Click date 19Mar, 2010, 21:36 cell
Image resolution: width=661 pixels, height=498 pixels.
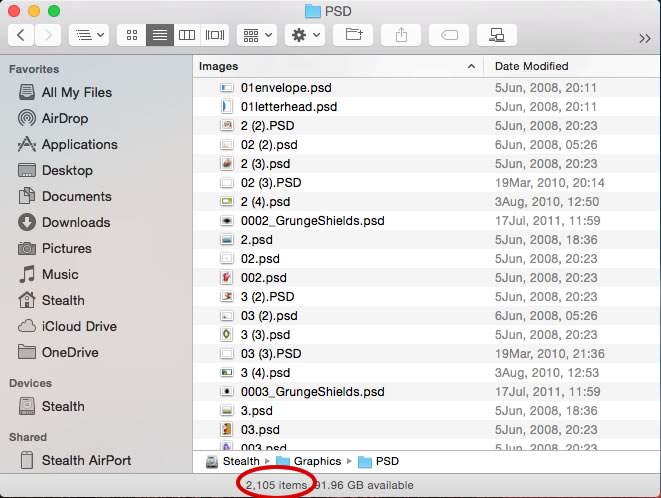click(549, 353)
